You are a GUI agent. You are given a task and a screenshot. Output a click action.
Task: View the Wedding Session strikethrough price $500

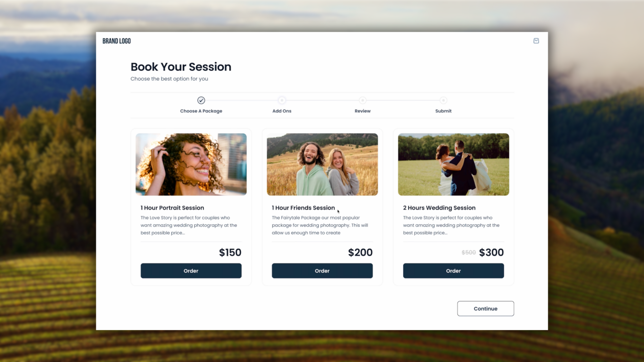(468, 252)
